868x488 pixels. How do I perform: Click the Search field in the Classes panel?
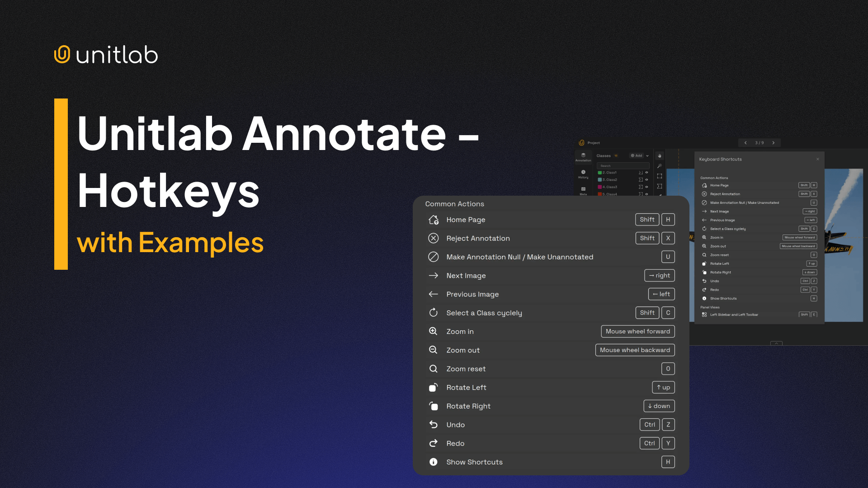[623, 166]
